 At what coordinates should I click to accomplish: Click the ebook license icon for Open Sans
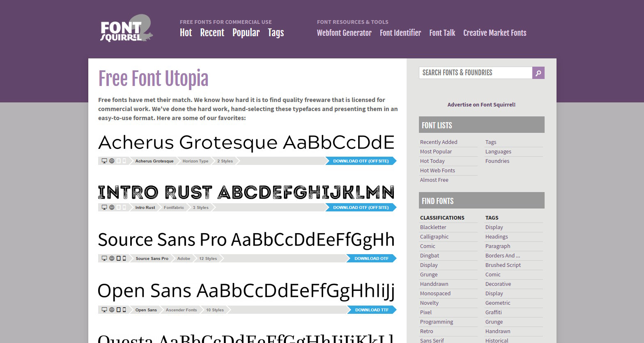[x=118, y=310]
